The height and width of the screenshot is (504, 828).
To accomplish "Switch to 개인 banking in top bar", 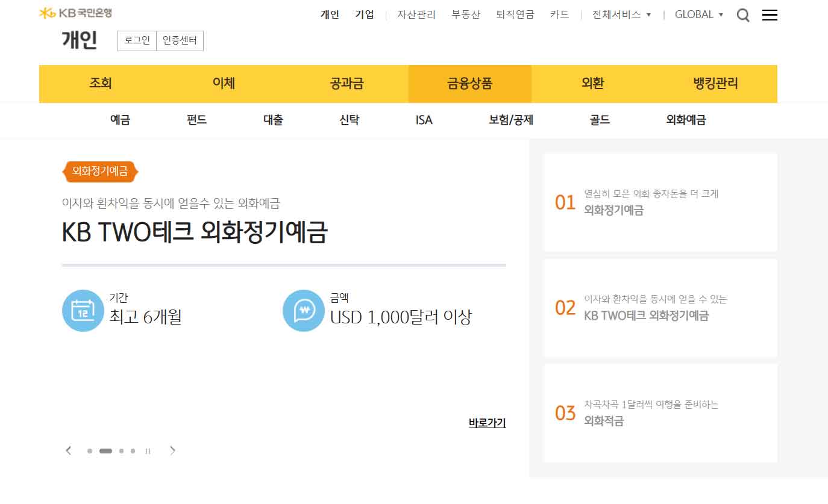I will 330,14.
